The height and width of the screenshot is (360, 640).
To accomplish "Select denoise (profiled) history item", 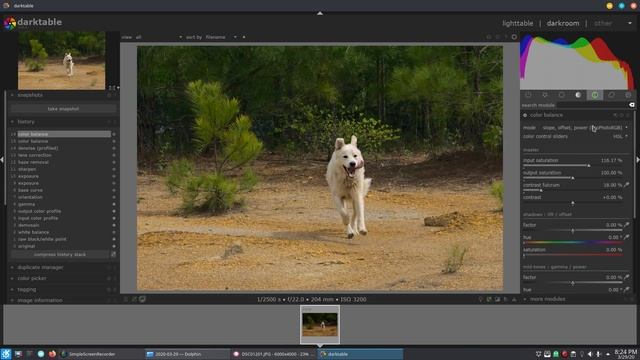I will coord(38,148).
